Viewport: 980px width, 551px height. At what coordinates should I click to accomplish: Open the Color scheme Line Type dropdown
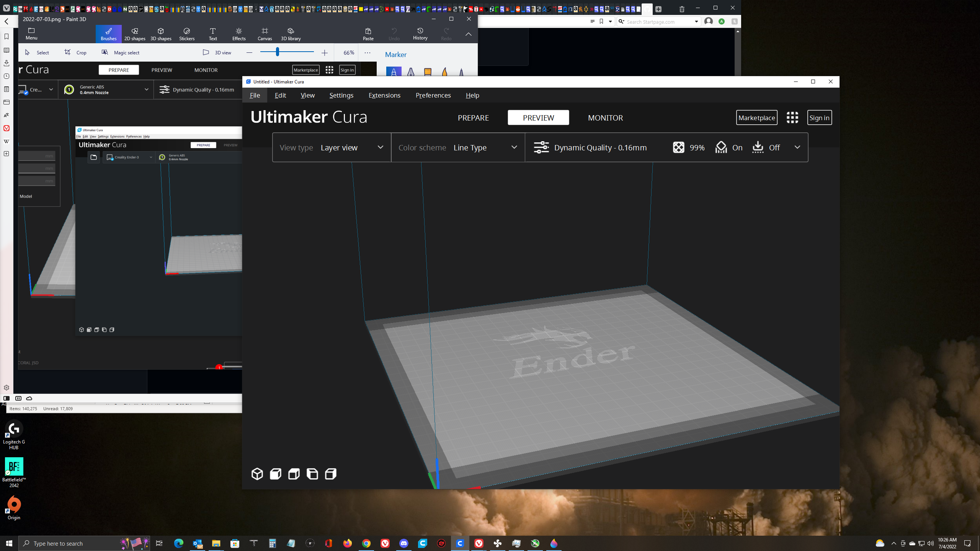(458, 147)
